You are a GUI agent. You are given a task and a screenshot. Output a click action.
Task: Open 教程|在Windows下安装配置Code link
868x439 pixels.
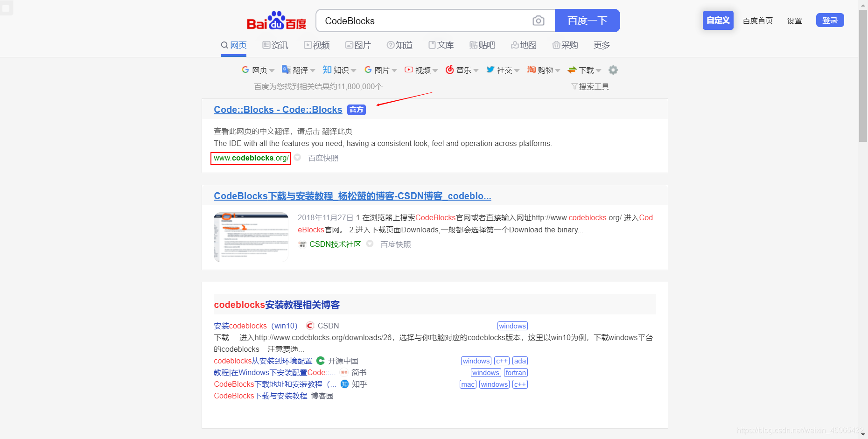click(x=274, y=372)
